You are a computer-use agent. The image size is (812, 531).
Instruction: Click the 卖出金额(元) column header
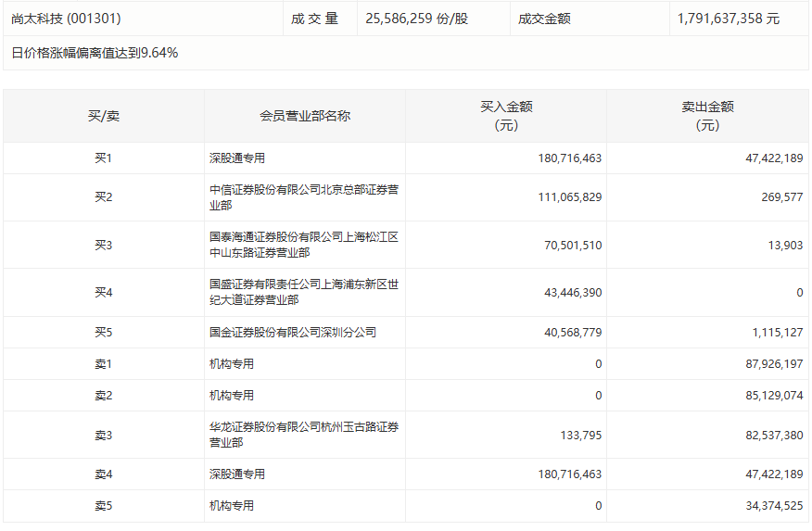click(707, 116)
